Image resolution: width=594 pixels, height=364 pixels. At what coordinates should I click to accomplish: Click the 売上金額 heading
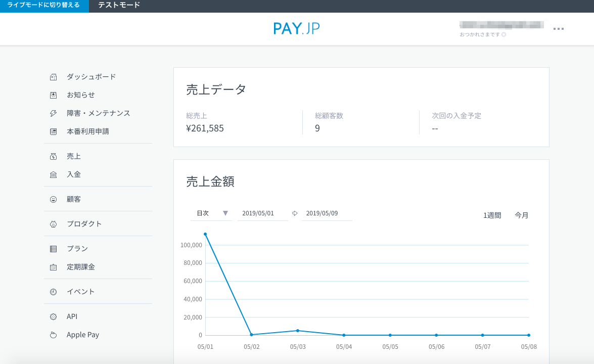(x=210, y=182)
